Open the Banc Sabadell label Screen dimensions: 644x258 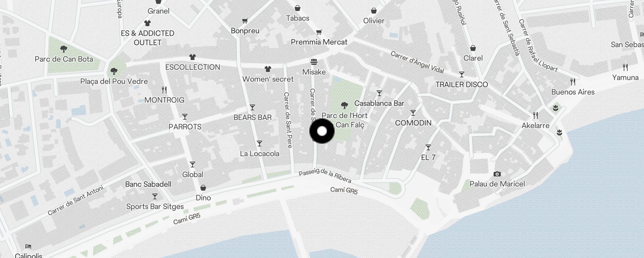tap(148, 184)
